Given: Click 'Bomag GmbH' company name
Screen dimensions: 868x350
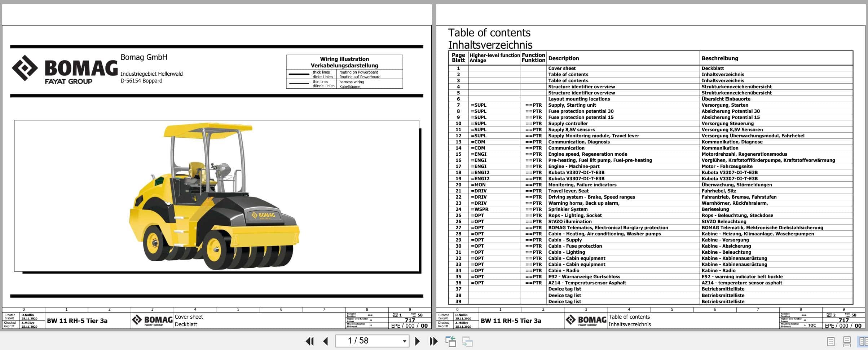Looking at the screenshot, I should point(144,57).
